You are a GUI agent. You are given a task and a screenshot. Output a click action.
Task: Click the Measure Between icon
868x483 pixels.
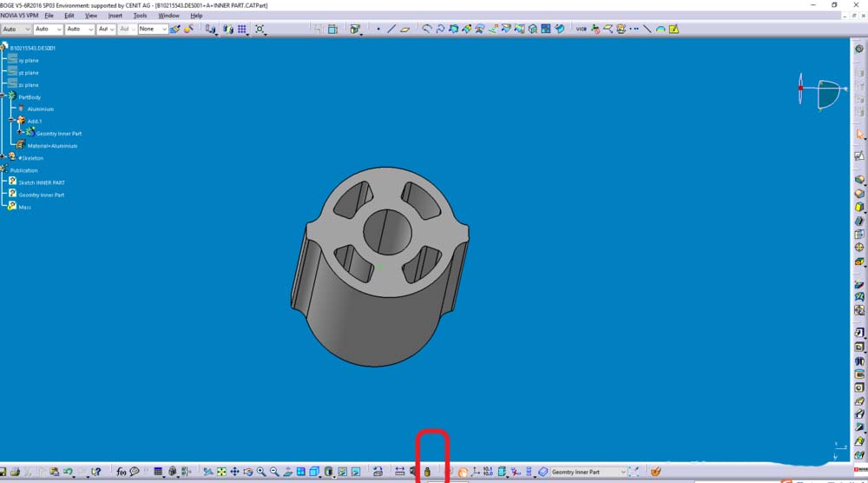tap(399, 472)
